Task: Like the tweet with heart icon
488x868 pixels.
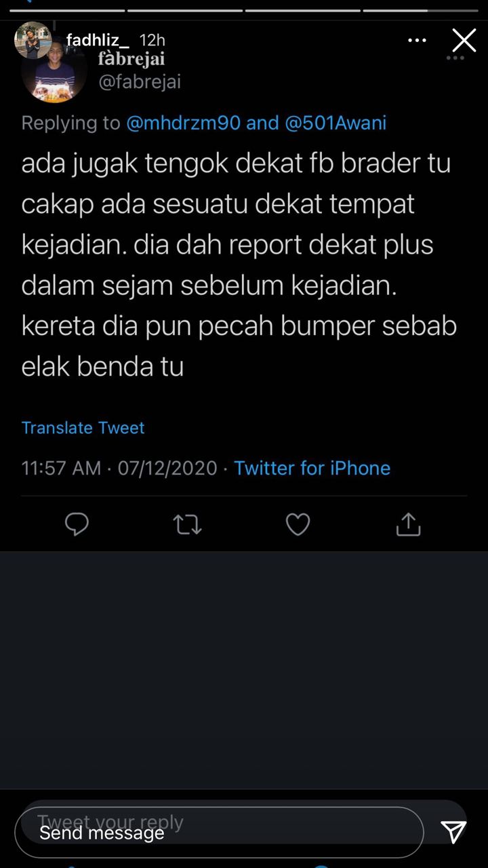Action: pos(298,524)
